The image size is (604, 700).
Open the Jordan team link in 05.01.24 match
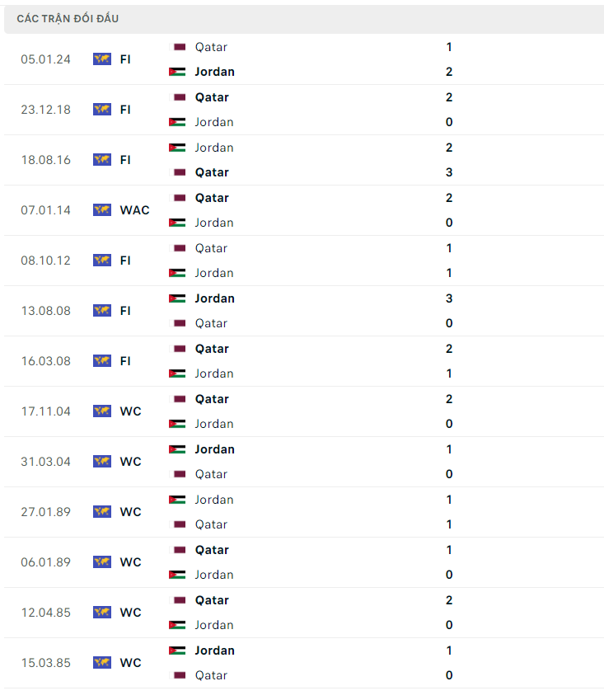point(214,72)
